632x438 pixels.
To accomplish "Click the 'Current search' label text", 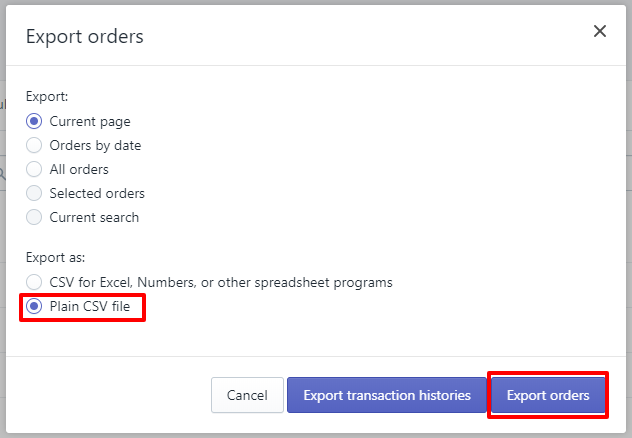I will point(94,217).
